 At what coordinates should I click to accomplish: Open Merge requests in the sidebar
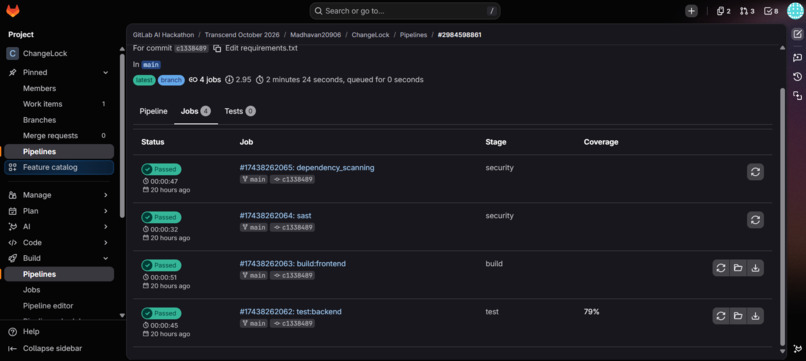click(59, 136)
